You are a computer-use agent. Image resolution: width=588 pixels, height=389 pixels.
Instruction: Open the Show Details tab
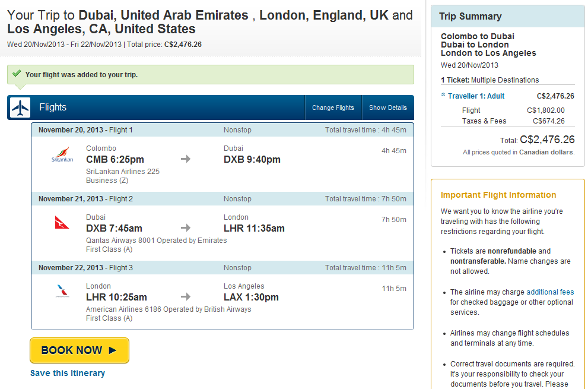coord(388,107)
